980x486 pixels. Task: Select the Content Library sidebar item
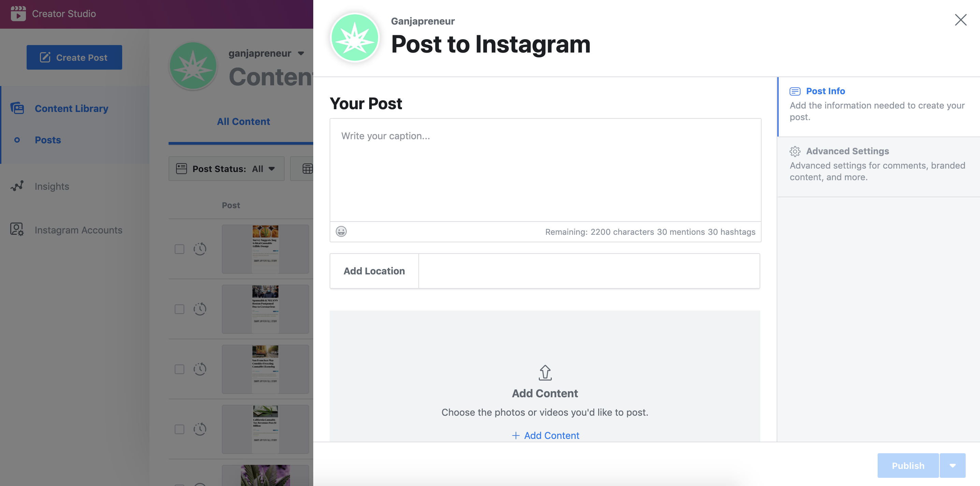[x=71, y=108]
